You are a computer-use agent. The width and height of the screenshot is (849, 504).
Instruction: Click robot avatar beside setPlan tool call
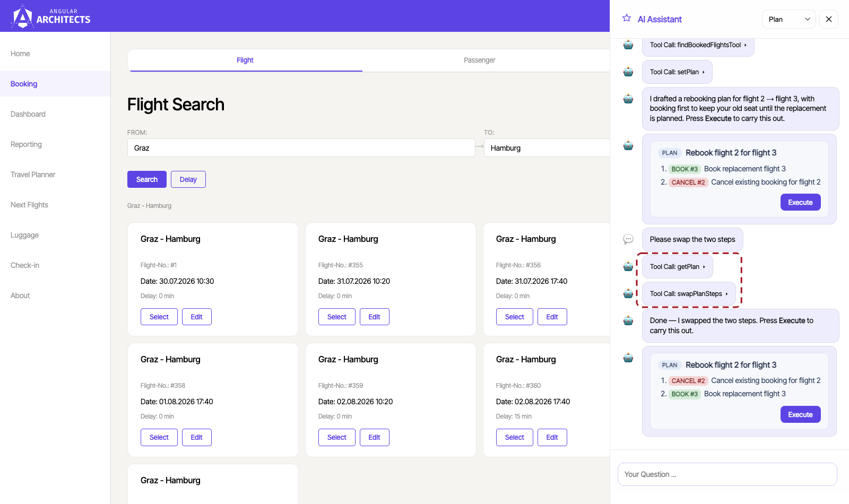pos(628,72)
